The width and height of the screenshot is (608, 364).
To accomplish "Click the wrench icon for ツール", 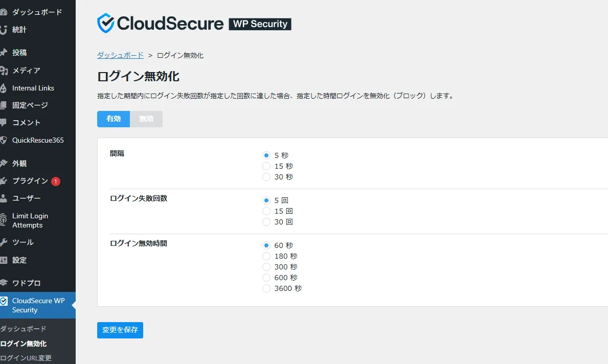I will click(4, 243).
